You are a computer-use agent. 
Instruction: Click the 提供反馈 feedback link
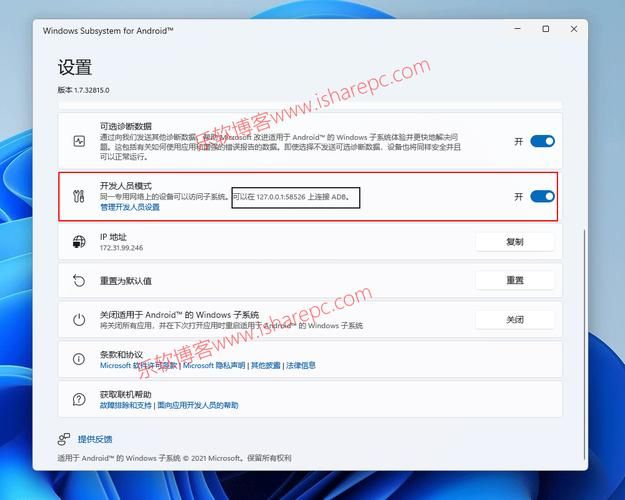95,439
